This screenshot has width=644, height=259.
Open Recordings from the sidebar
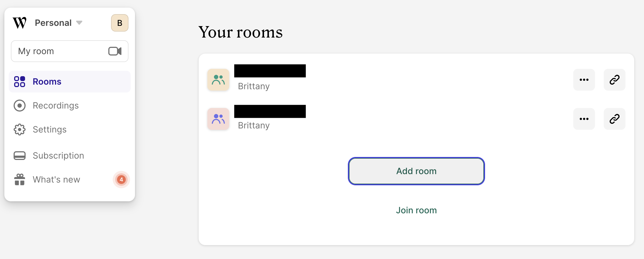tap(56, 106)
